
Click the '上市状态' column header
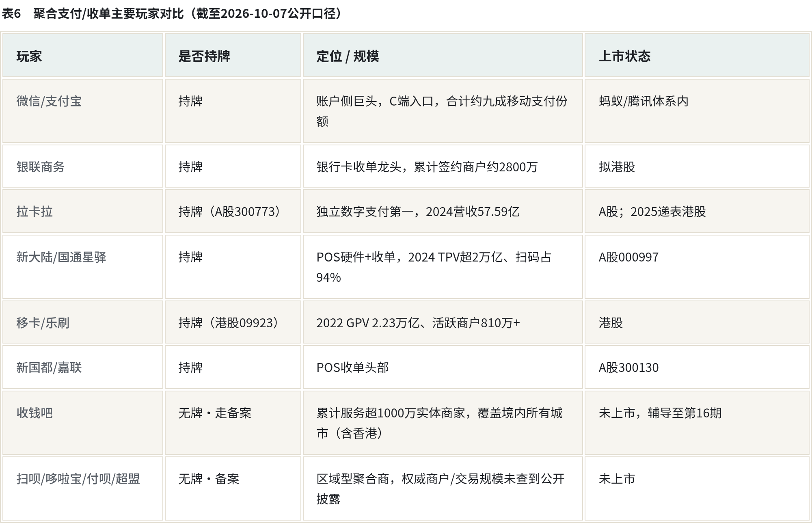click(697, 56)
